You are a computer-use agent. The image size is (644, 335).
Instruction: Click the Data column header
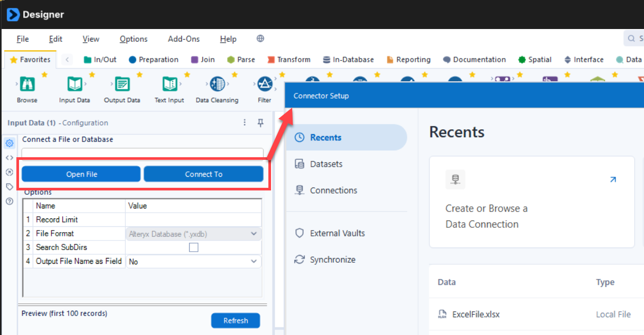446,282
